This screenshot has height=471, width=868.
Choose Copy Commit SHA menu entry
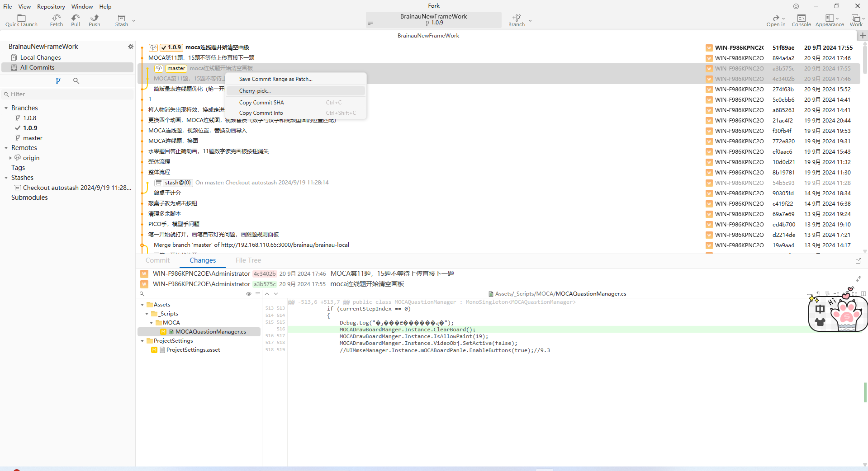click(x=296, y=103)
